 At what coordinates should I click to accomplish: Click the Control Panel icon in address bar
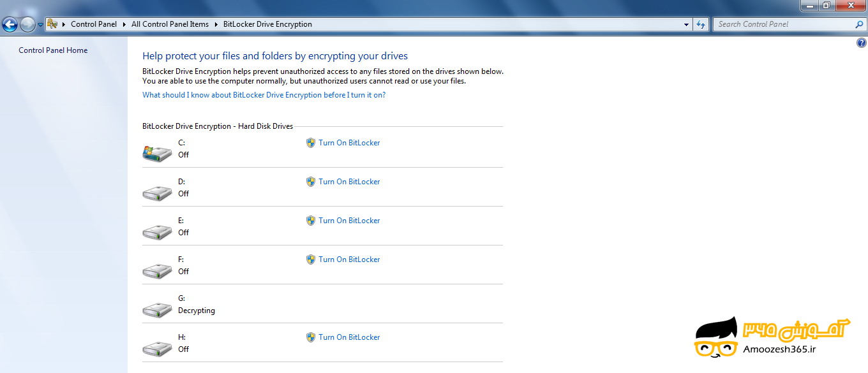[53, 24]
